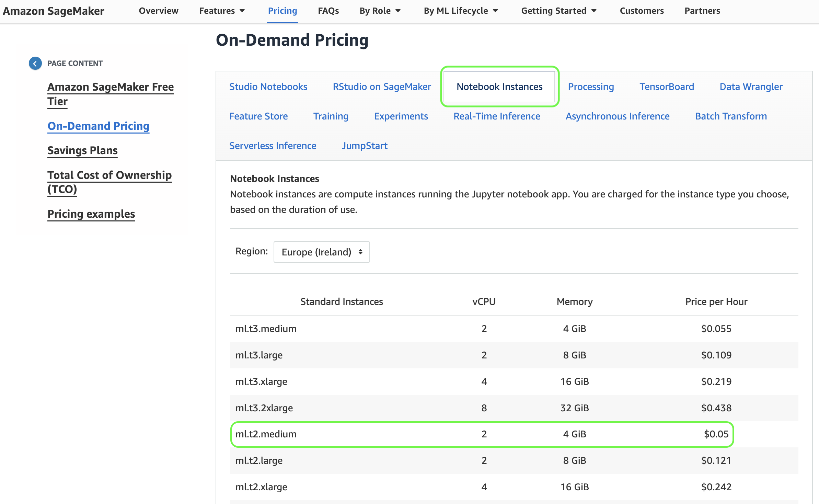
Task: Click the ml.t2.xlarge instance name
Action: click(x=261, y=487)
